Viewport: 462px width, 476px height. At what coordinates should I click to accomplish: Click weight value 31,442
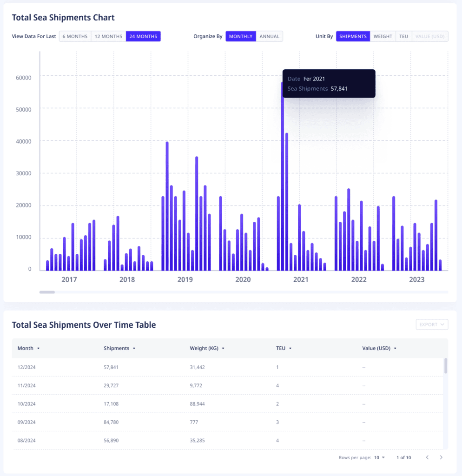[198, 367]
